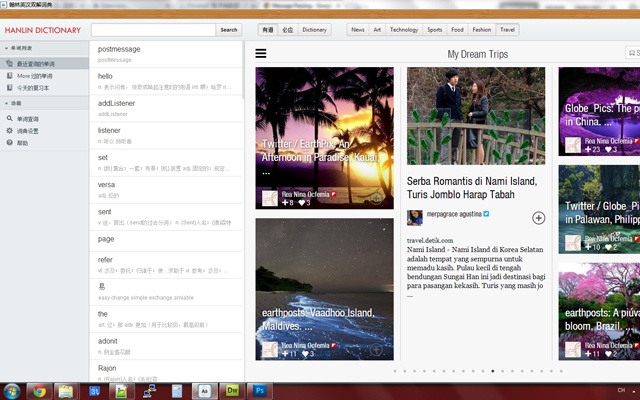Image resolution: width=640 pixels, height=400 pixels.
Task: Click the merpagrace agustina author name
Action: point(454,214)
